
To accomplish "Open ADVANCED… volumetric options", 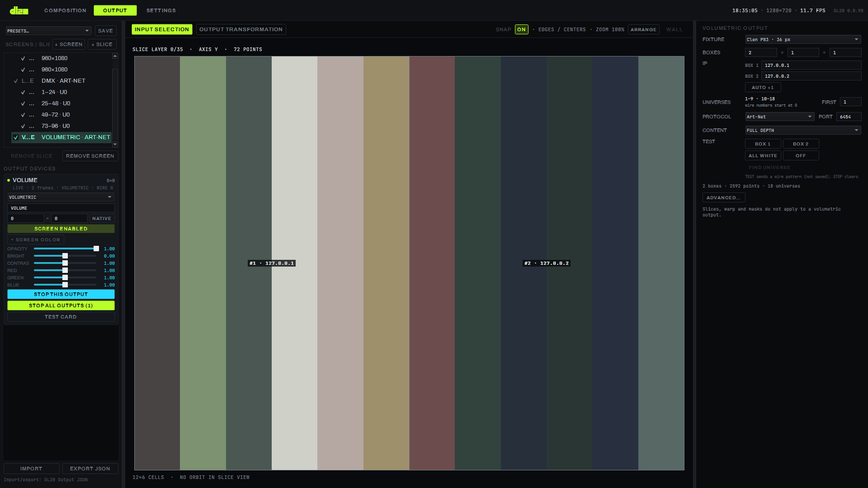I will [x=723, y=197].
